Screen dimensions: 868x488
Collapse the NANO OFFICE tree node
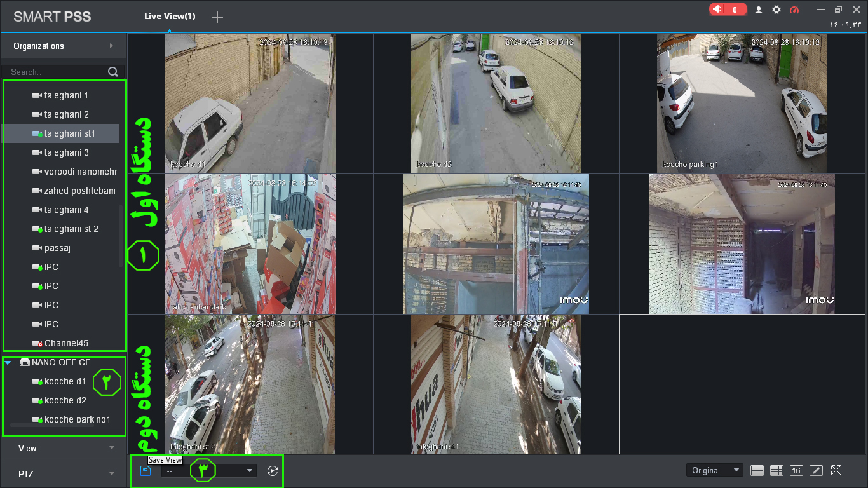pyautogui.click(x=8, y=362)
